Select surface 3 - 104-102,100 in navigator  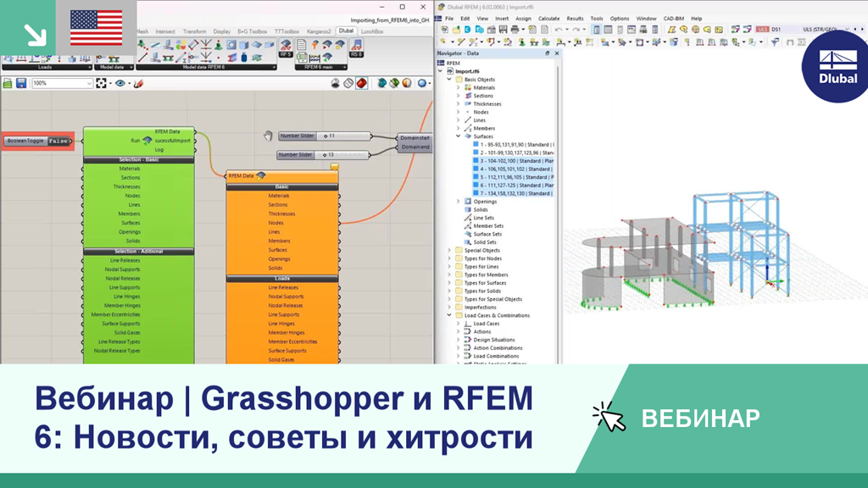(513, 161)
